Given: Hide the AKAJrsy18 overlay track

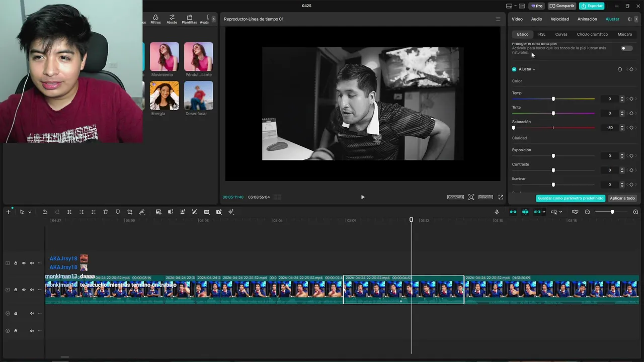Looking at the screenshot, I should [24, 263].
